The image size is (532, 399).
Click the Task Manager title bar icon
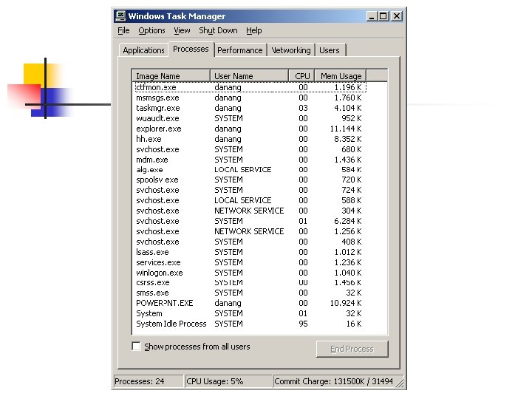click(x=120, y=16)
